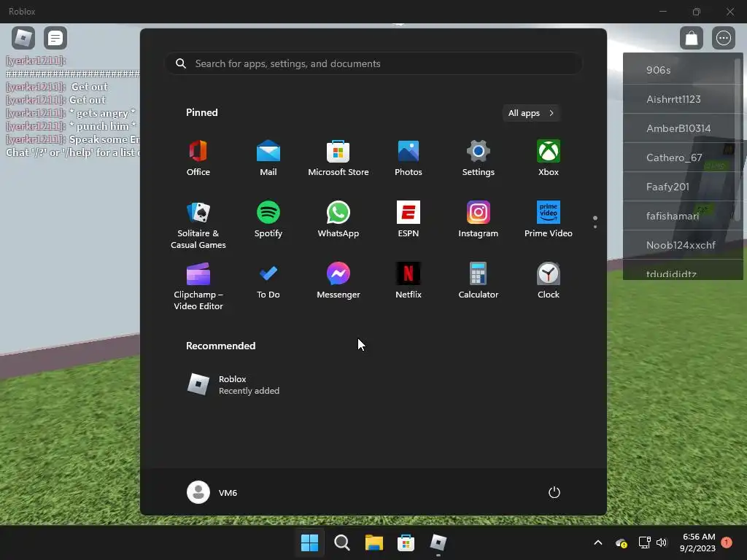
Task: Launch Prime Video
Action: [x=549, y=220]
